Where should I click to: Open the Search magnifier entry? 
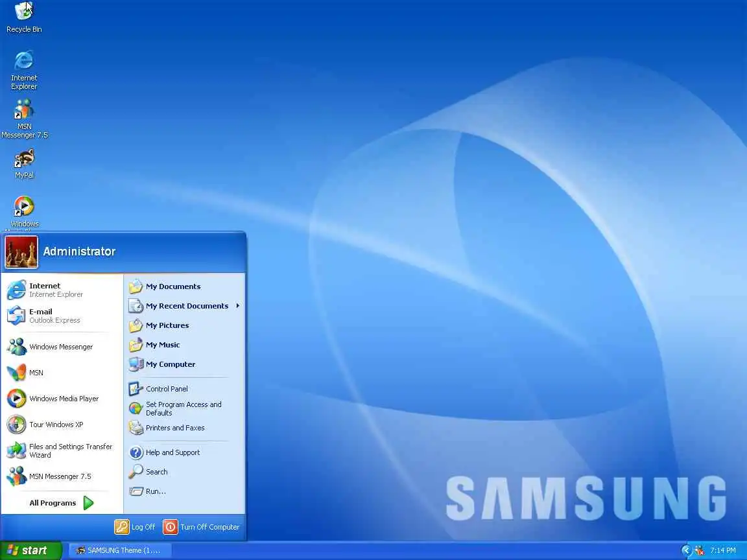[x=185, y=471]
